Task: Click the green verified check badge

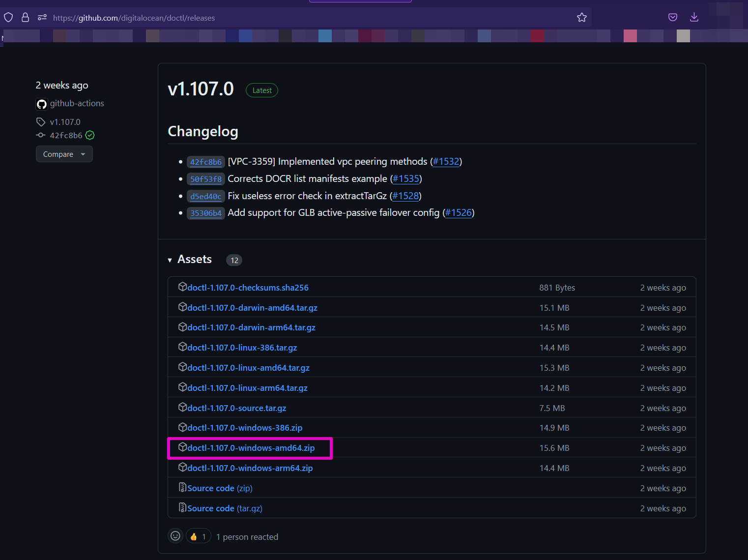Action: tap(90, 135)
